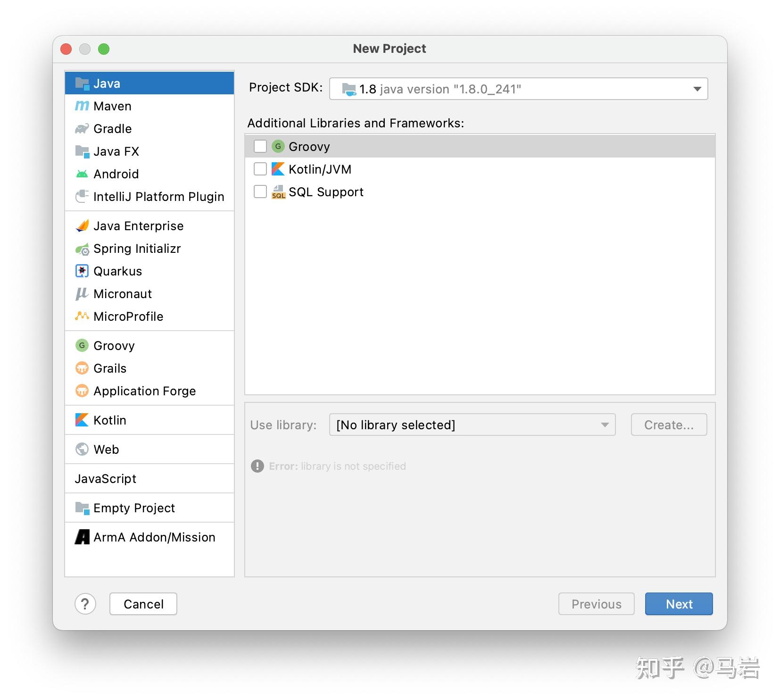Select the ArmA Addon/Mission icon
This screenshot has width=780, height=700.
[x=82, y=537]
